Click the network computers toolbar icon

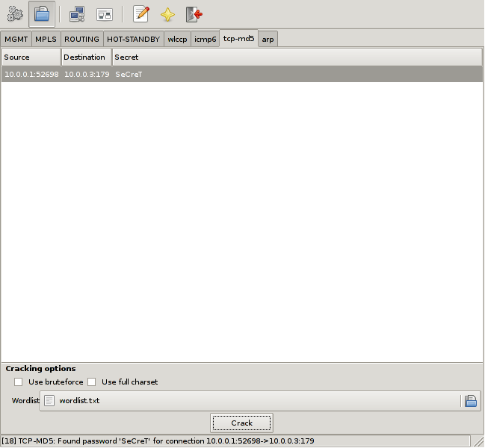tap(77, 14)
